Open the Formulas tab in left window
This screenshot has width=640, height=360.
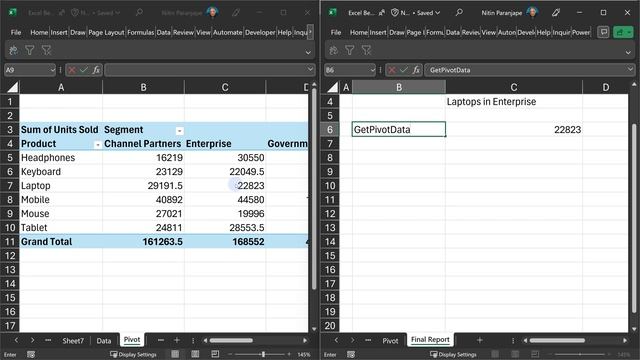coord(140,32)
